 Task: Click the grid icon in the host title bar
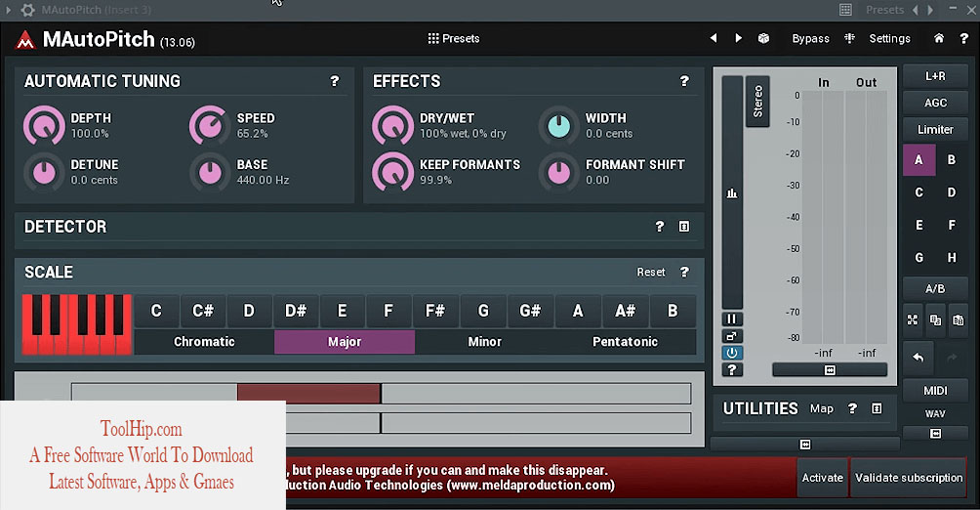[845, 10]
